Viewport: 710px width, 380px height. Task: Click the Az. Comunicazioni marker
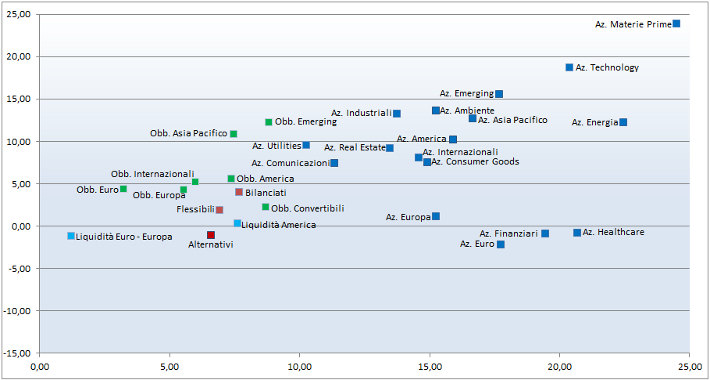pos(334,163)
